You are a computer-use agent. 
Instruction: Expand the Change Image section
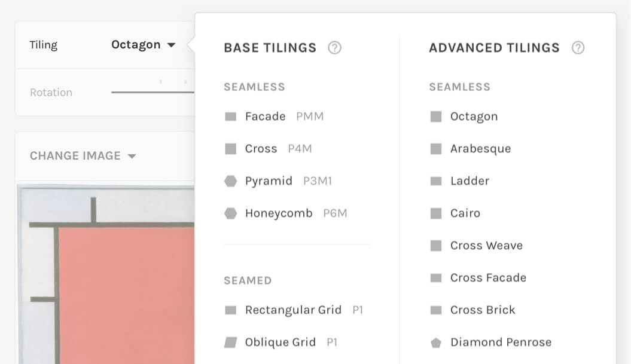click(84, 155)
